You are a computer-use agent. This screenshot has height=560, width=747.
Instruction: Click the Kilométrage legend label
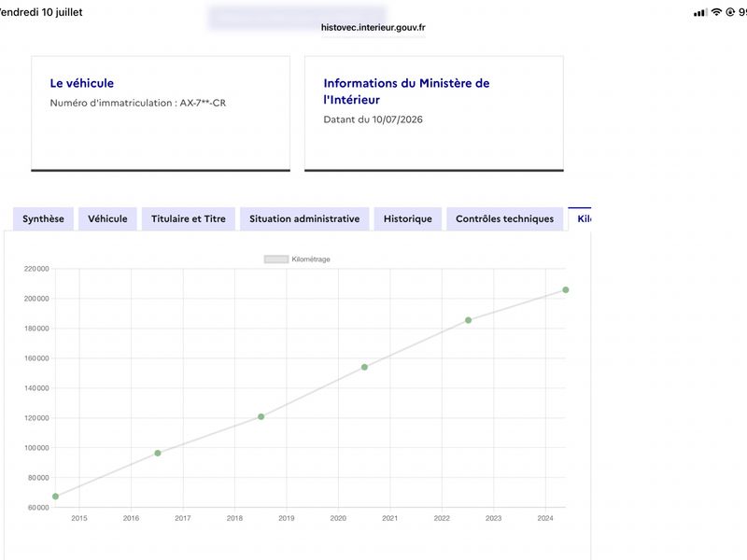311,259
